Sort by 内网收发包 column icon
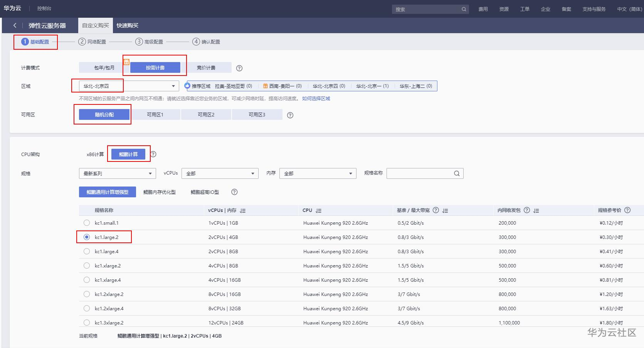Viewport: 644px width, 348px height. click(536, 211)
